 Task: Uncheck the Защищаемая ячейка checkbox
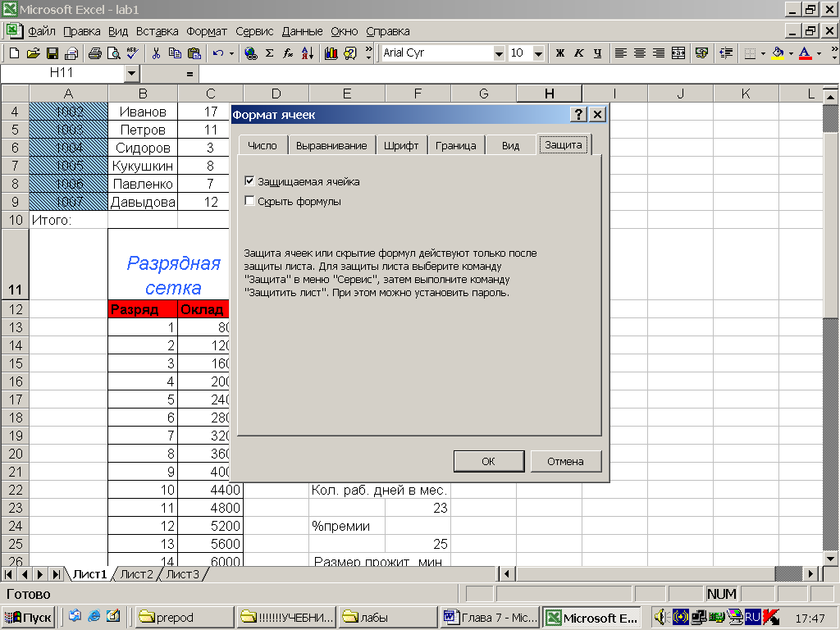click(249, 181)
